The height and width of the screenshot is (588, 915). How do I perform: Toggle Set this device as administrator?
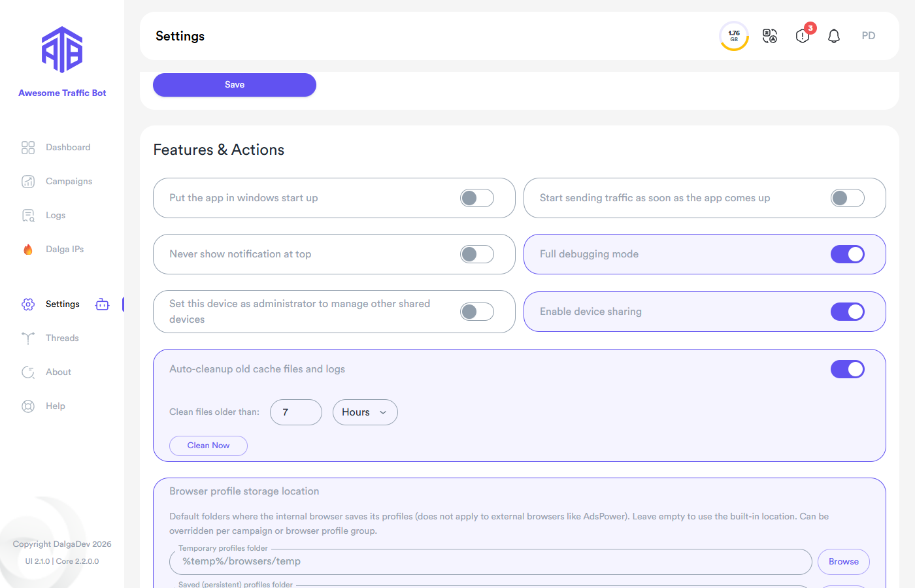coord(477,312)
